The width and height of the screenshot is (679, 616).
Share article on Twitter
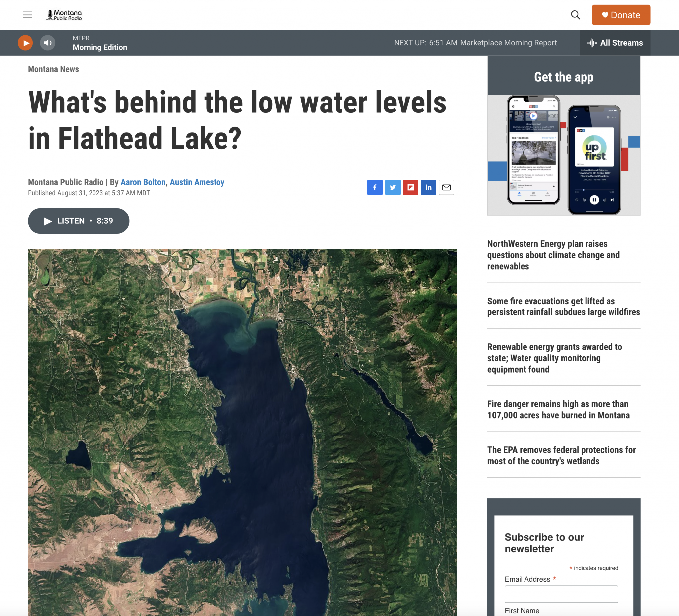[393, 187]
